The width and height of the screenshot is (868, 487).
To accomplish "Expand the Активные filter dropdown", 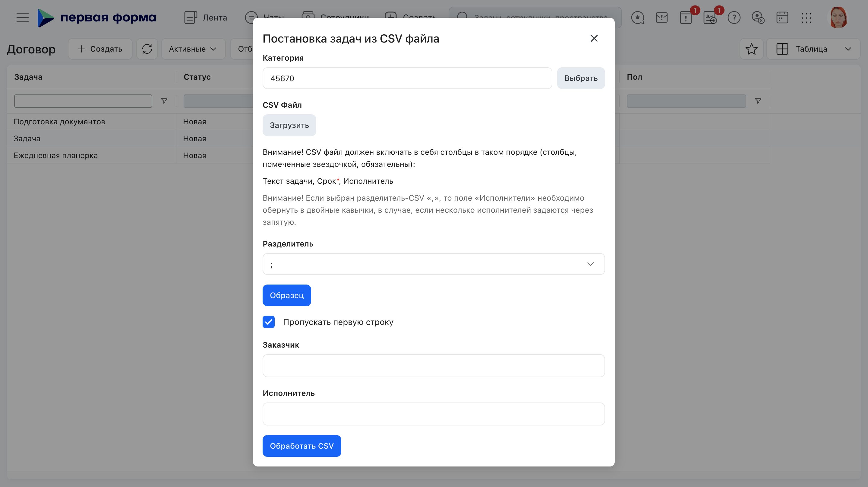I will click(x=193, y=49).
